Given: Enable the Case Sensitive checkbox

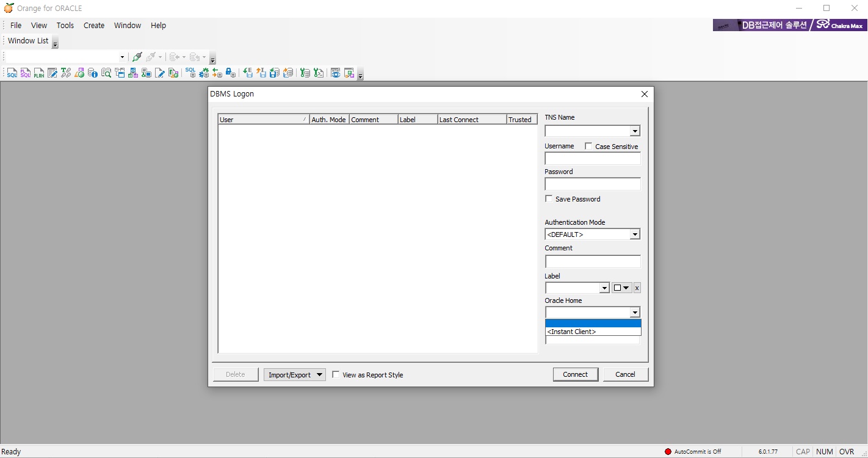Looking at the screenshot, I should pos(588,147).
